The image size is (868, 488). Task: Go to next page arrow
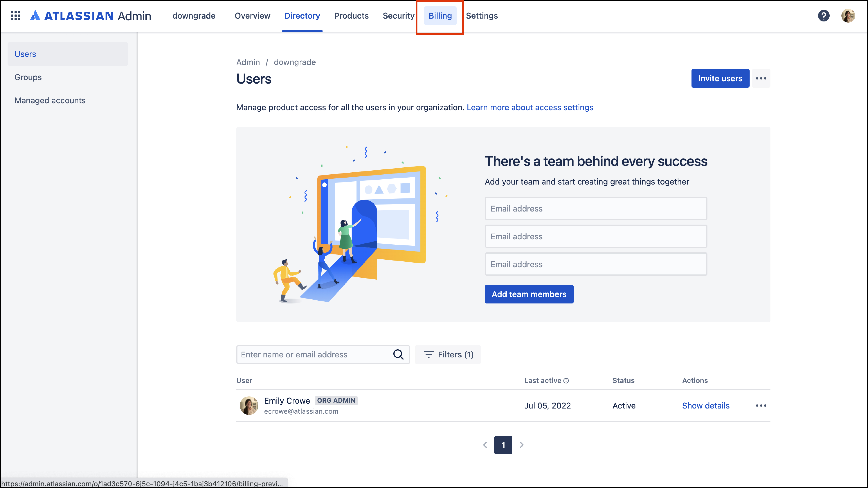pyautogui.click(x=521, y=445)
